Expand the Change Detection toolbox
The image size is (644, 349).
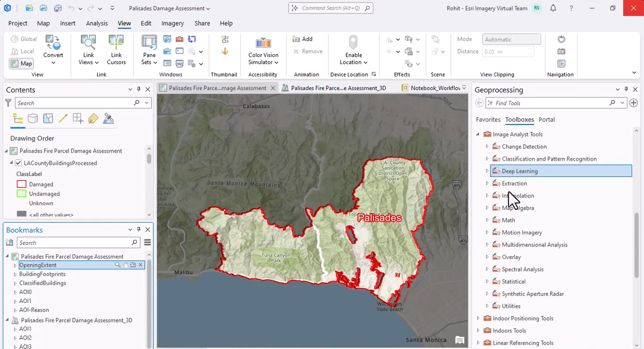487,146
